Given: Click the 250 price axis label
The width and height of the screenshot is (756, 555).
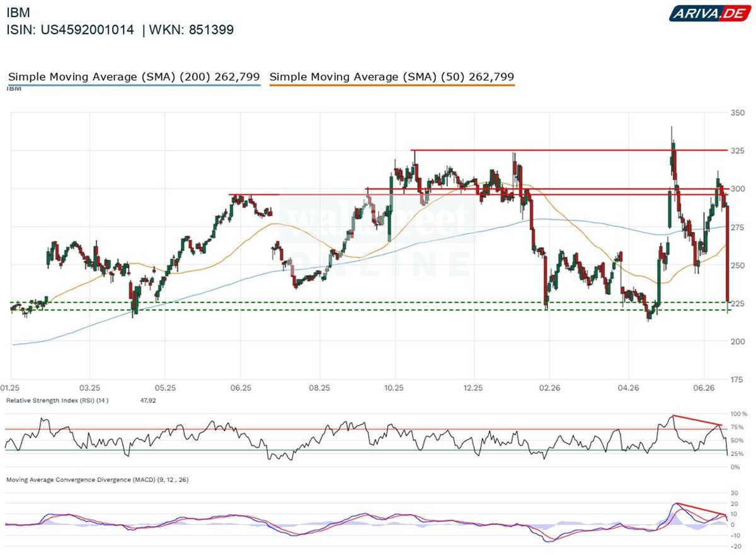Looking at the screenshot, I should coord(738,265).
